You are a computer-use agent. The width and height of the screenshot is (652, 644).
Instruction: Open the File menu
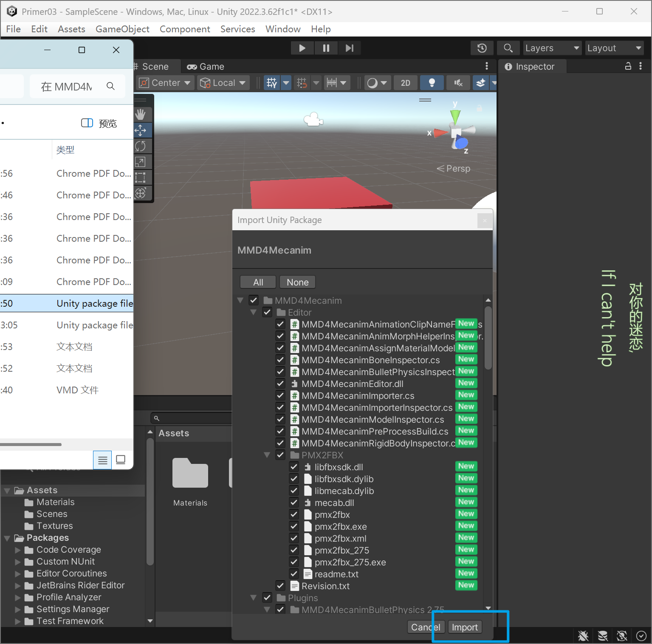[14, 29]
